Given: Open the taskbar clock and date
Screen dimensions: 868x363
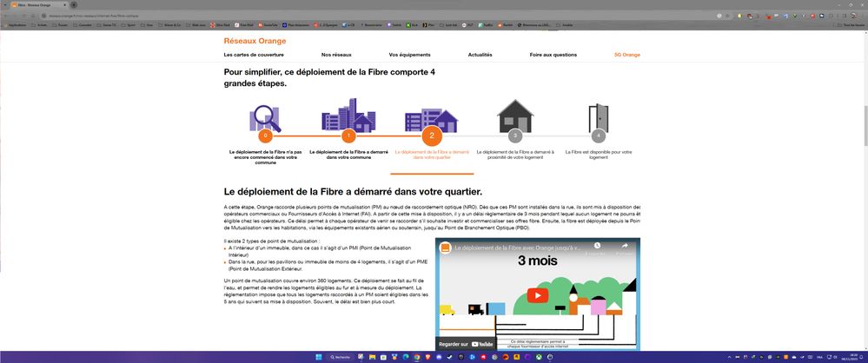Looking at the screenshot, I should (x=849, y=358).
